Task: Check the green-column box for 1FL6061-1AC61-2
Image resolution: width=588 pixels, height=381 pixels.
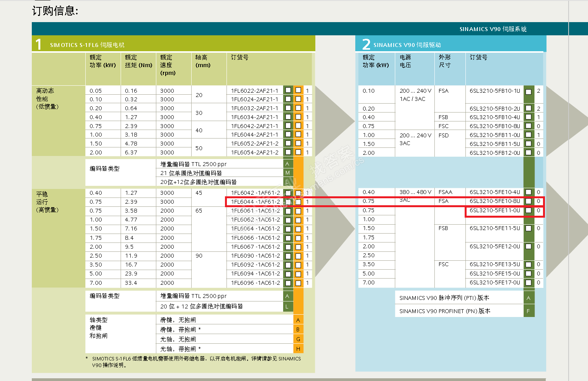Action: tap(288, 211)
